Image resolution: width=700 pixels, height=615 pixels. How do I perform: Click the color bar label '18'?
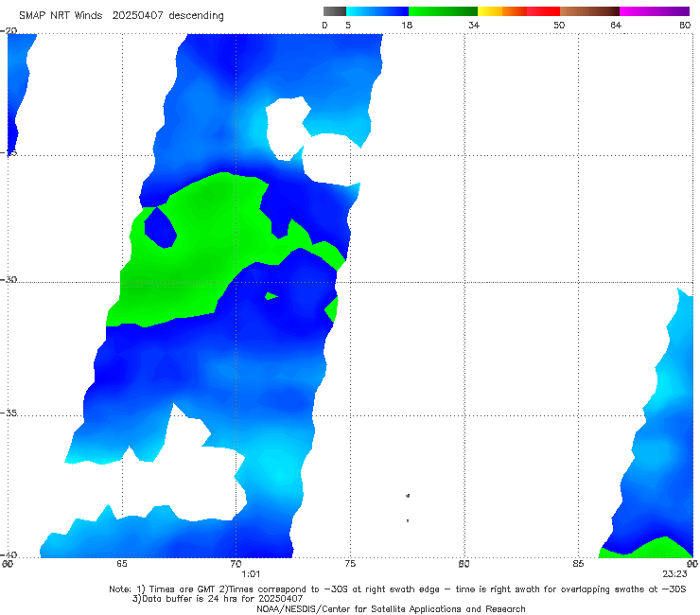[407, 25]
